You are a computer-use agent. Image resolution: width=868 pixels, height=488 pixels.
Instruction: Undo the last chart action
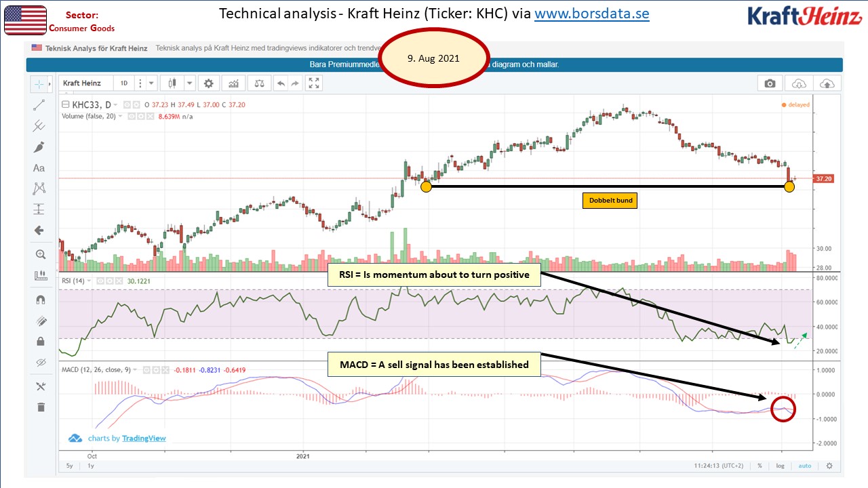(281, 83)
